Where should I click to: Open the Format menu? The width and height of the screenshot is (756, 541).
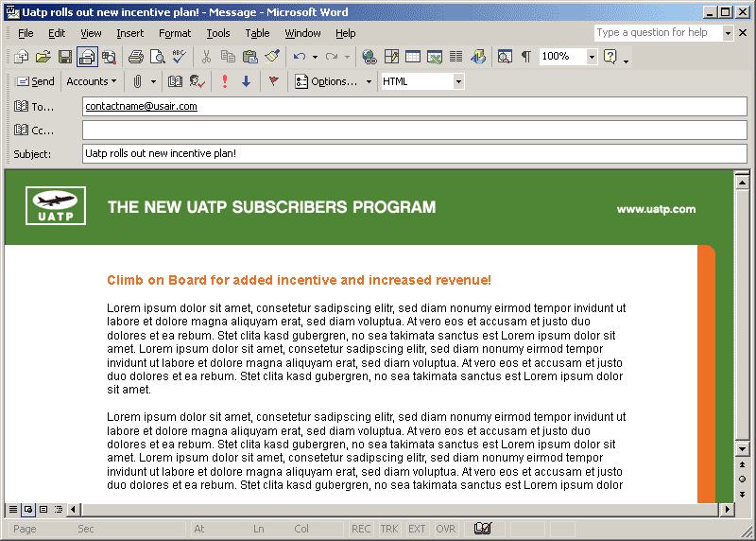pos(175,33)
